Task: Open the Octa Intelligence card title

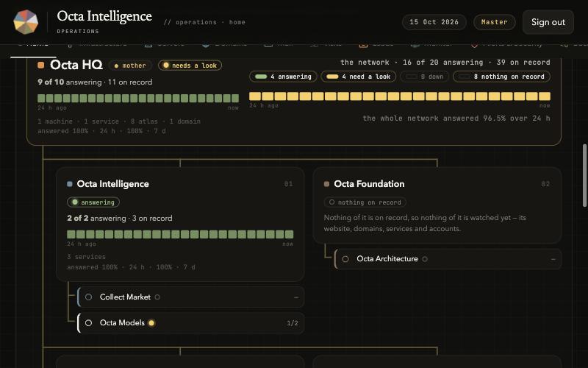Action: [x=113, y=184]
